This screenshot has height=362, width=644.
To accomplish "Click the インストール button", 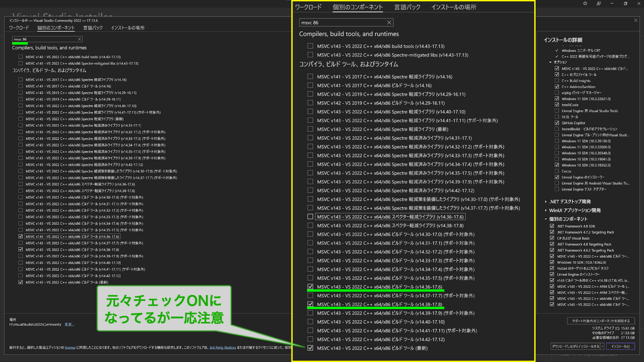I will tap(620, 346).
